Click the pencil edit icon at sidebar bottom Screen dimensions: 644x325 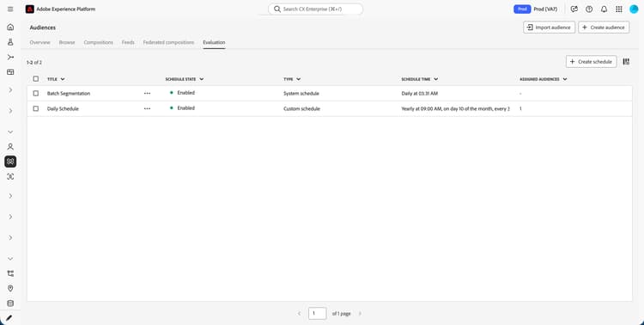[9, 318]
